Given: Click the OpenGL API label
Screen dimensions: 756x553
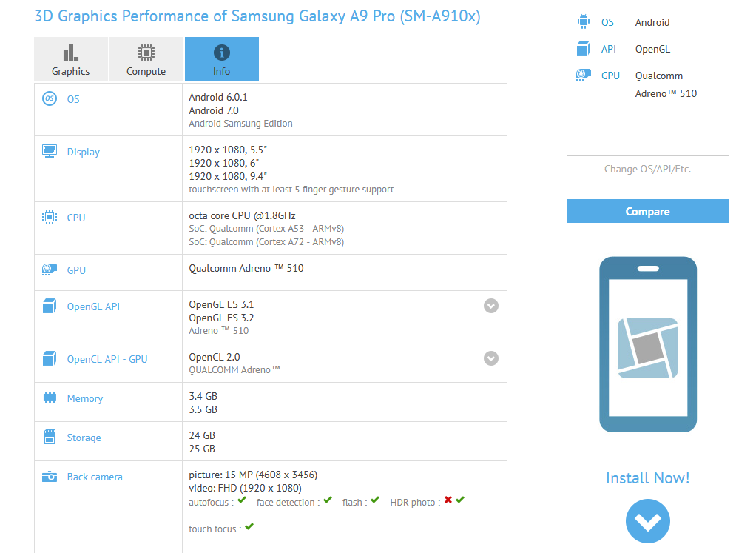Looking at the screenshot, I should [93, 307].
